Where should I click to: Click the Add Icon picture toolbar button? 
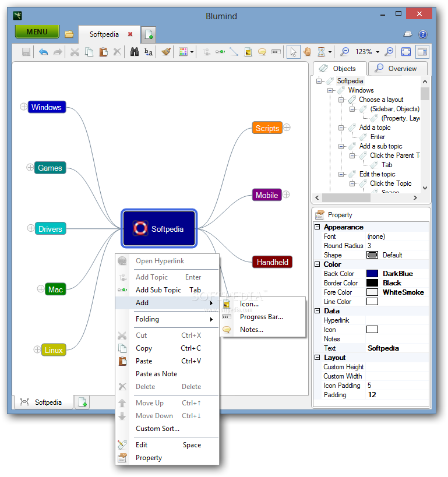point(248,52)
